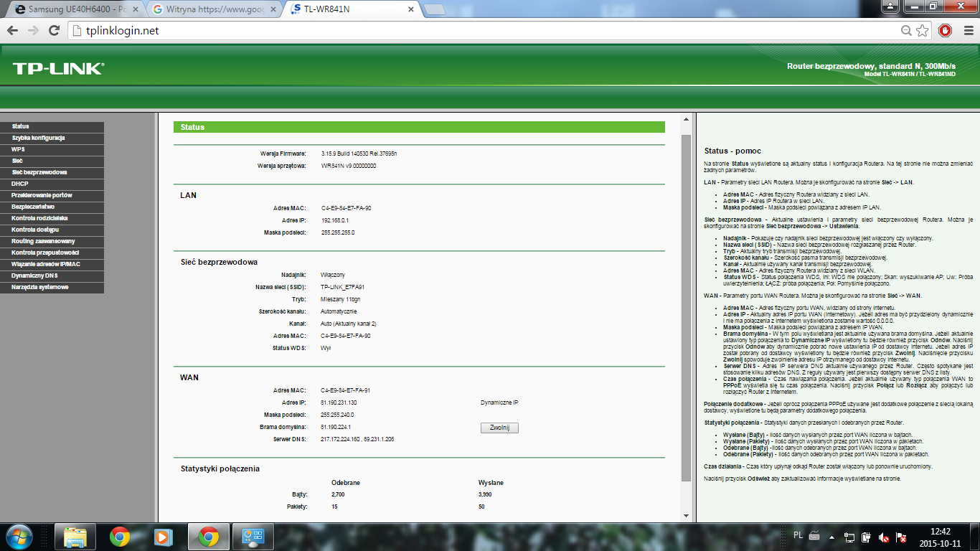Open the Windows Start menu orb

[19, 536]
